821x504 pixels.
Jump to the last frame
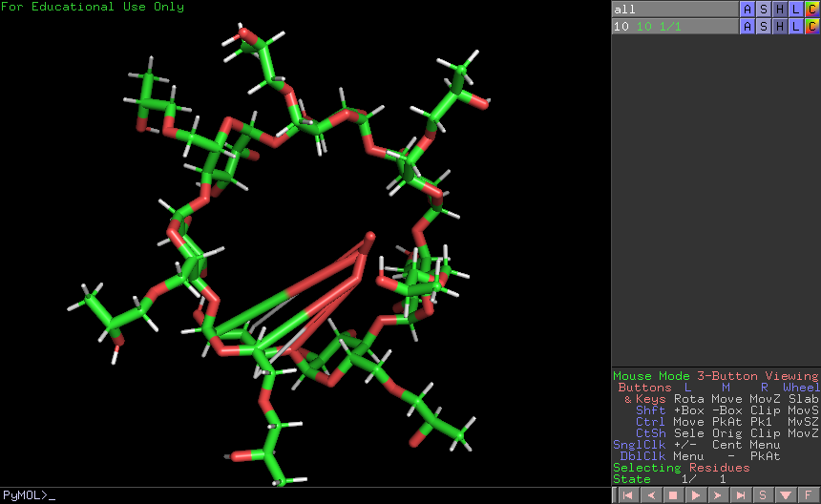coord(740,495)
